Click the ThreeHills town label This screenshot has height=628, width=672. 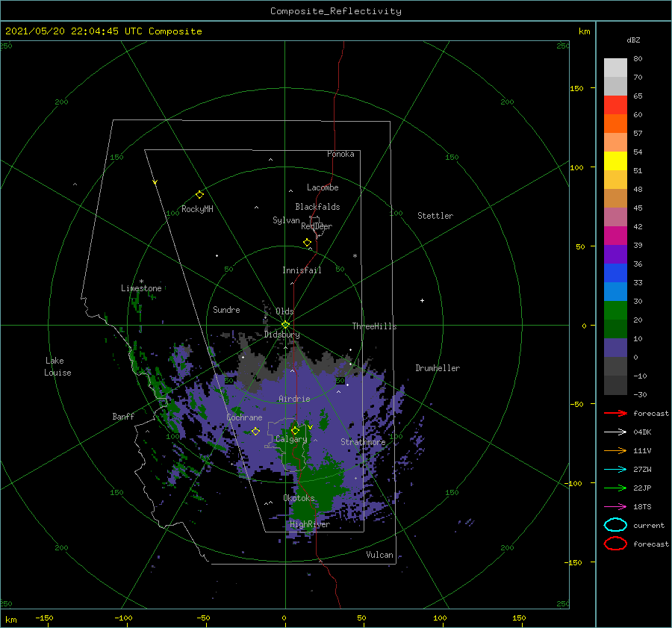coord(374,326)
